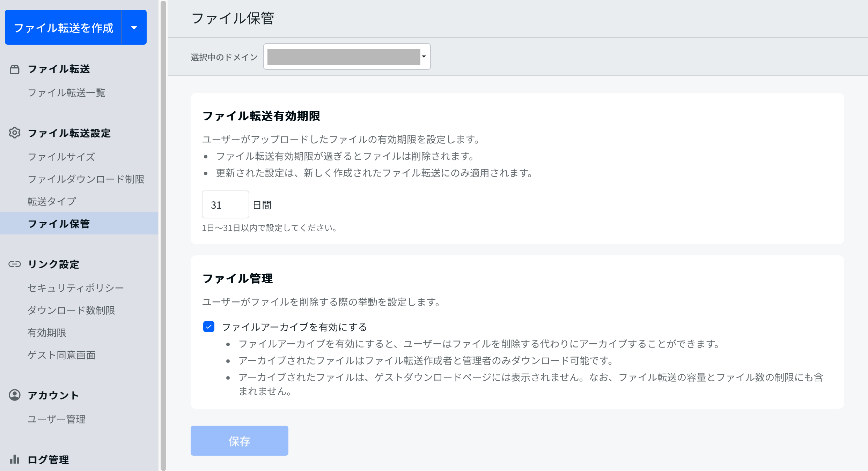Screen dimensions: 868x471
Task: Click the bar chart icon beside ログ管理
Action: point(15,459)
